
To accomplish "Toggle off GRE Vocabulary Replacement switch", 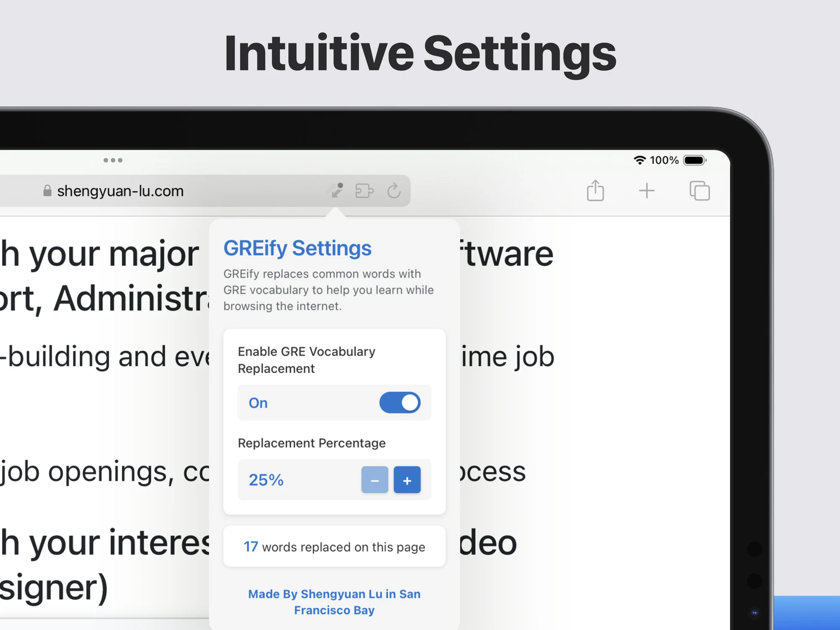I will point(400,403).
